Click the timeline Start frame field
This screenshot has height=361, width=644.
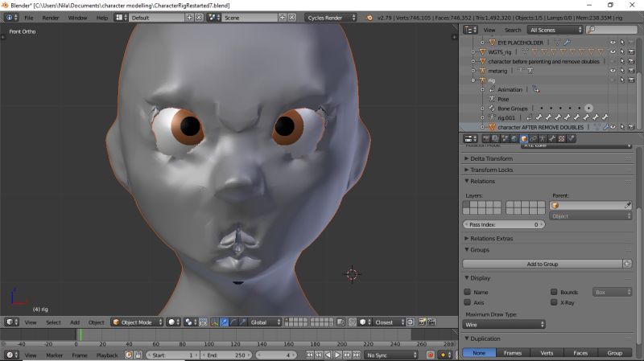point(172,355)
